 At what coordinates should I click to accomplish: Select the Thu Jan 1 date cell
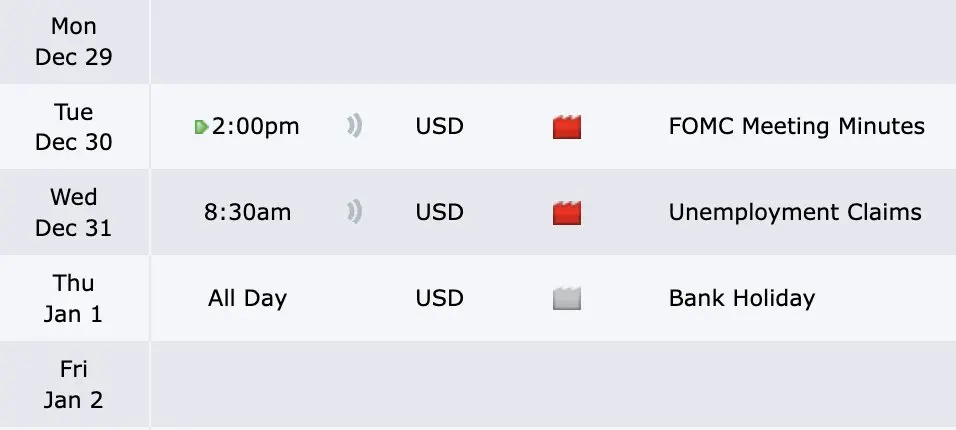tap(74, 298)
